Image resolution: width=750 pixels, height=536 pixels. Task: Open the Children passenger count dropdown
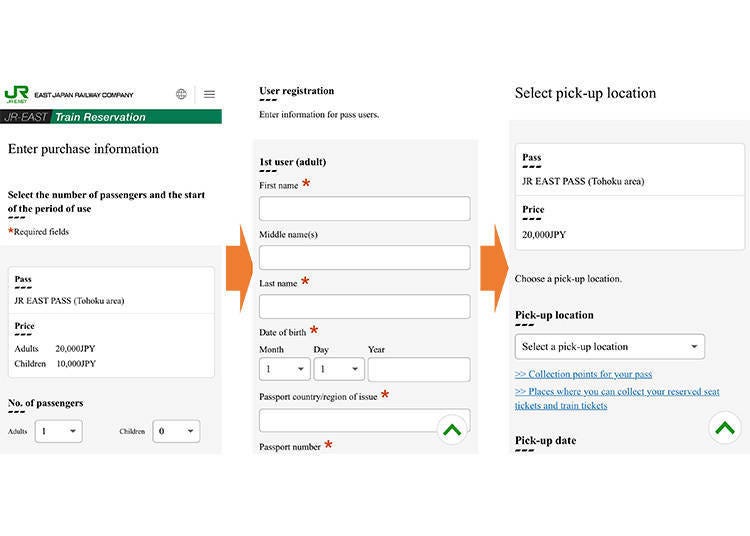(176, 431)
